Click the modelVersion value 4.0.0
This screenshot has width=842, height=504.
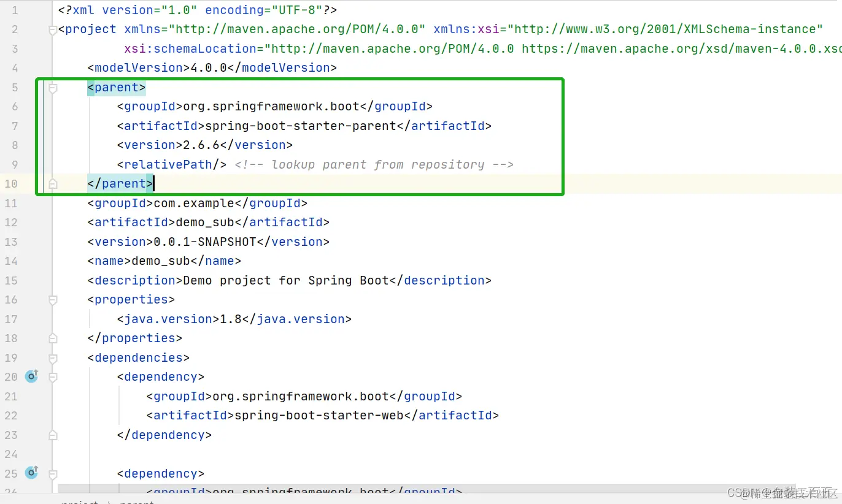(209, 68)
